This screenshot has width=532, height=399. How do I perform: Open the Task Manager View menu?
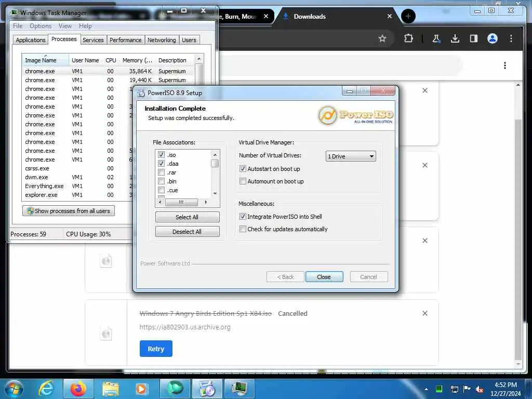point(65,26)
